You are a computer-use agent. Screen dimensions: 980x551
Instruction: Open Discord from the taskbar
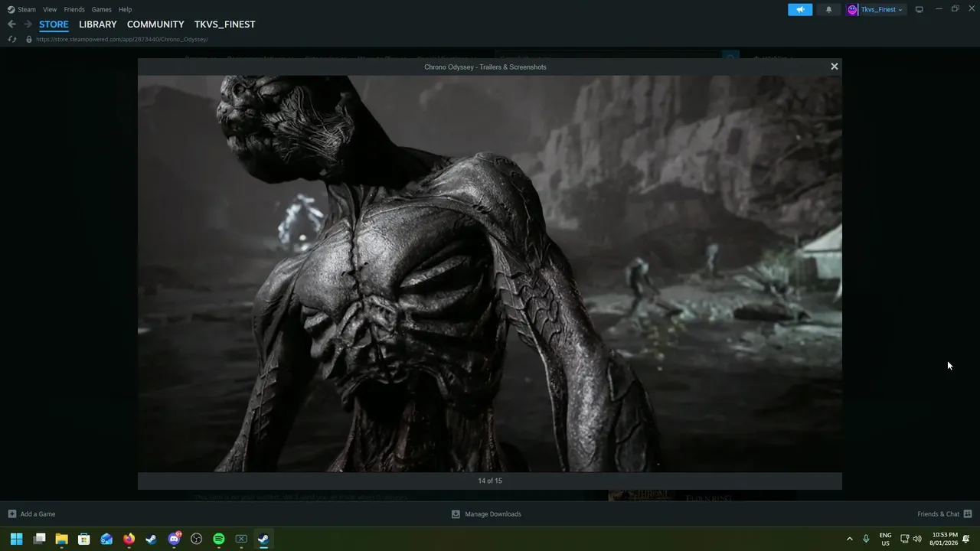point(174,539)
